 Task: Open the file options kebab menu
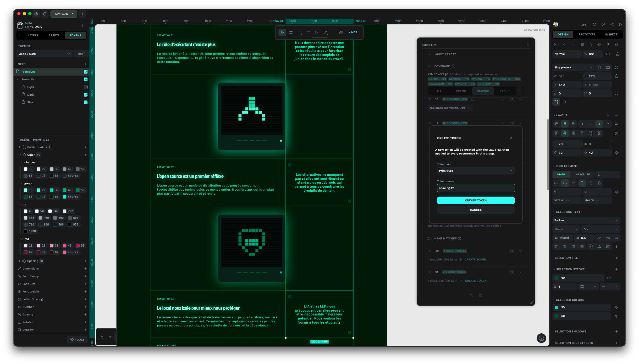(83, 25)
